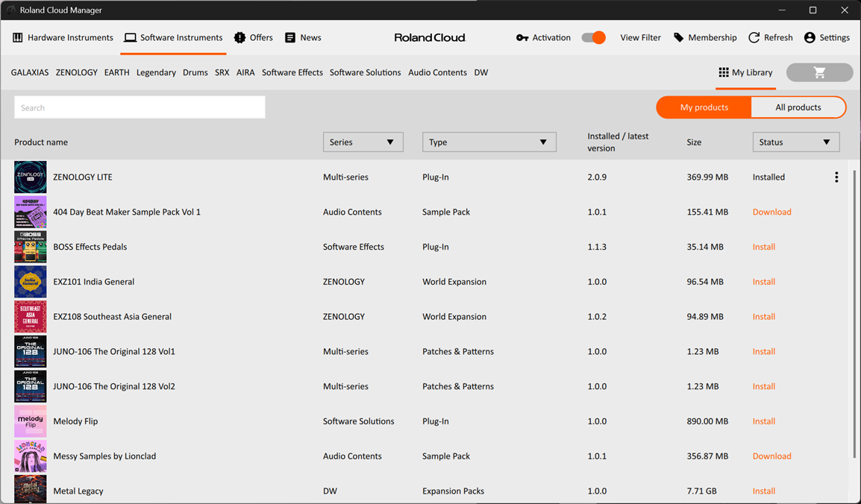
Task: Open ZENOLOGY LITE more options menu
Action: click(836, 177)
